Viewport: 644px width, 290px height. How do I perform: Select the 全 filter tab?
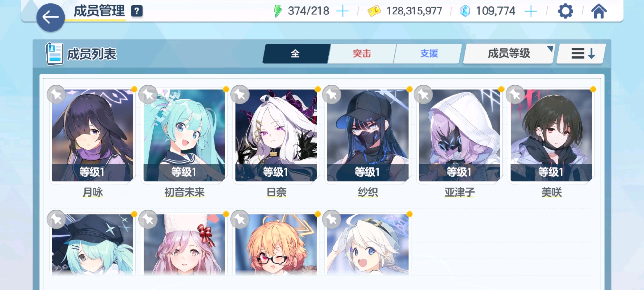point(296,53)
